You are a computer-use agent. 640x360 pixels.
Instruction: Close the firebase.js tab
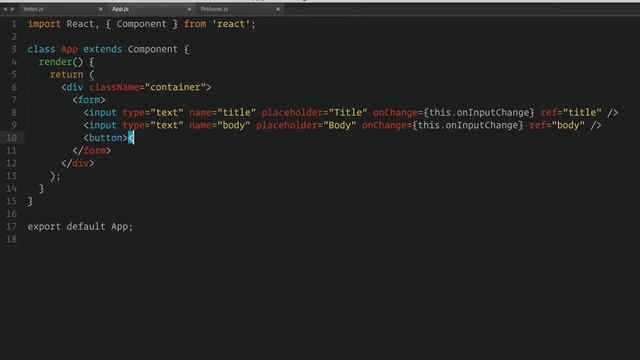(x=278, y=9)
